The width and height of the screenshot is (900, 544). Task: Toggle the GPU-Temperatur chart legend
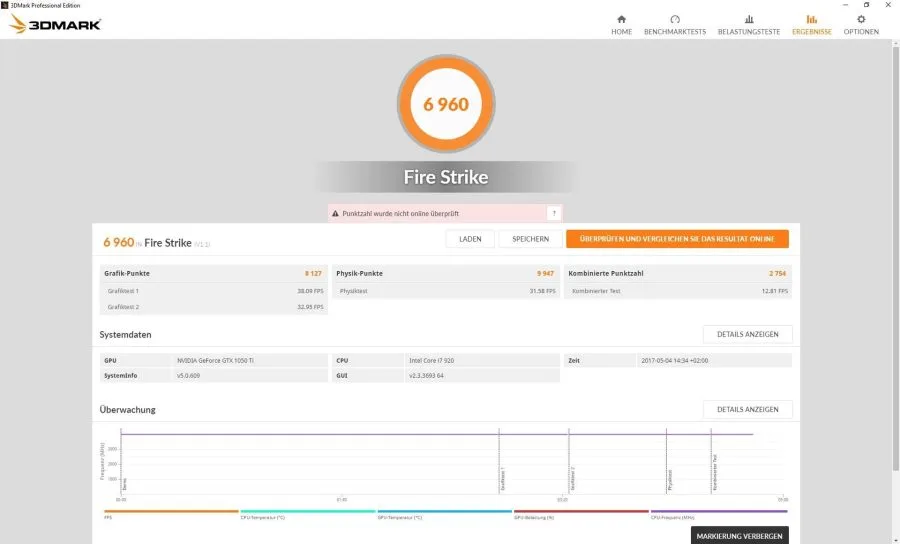coord(444,514)
